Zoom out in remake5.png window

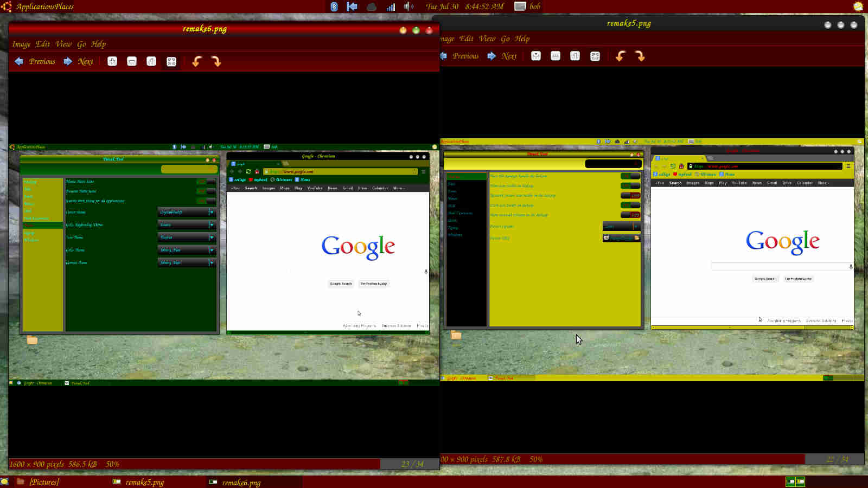(x=556, y=56)
